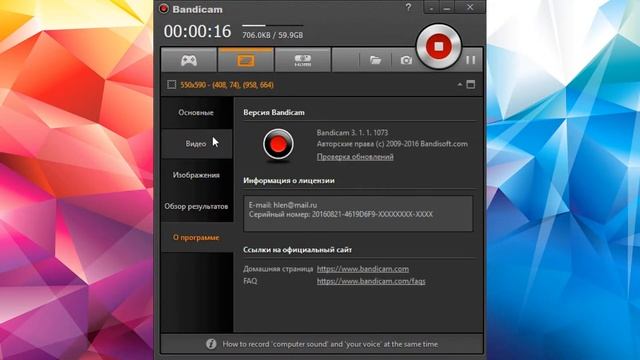Screen dimensions: 640x360
Task: Open output folder icon in toolbar
Action: click(375, 60)
